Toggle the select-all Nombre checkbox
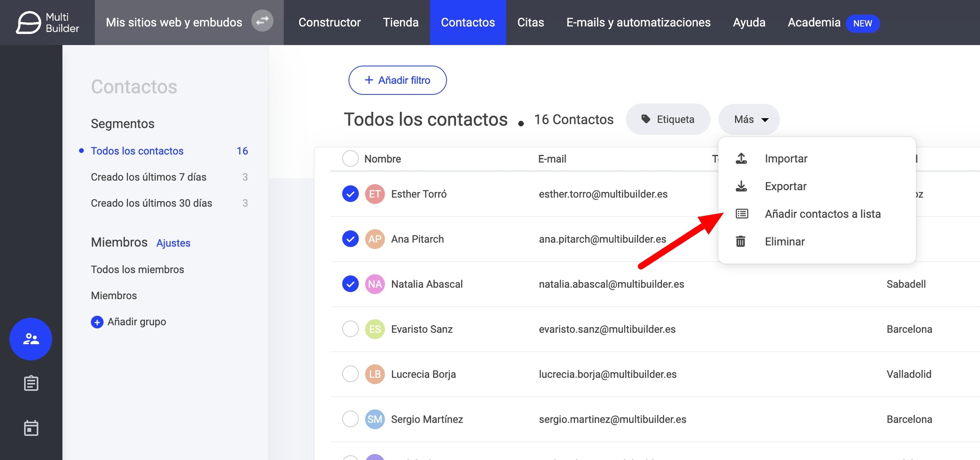 click(350, 159)
